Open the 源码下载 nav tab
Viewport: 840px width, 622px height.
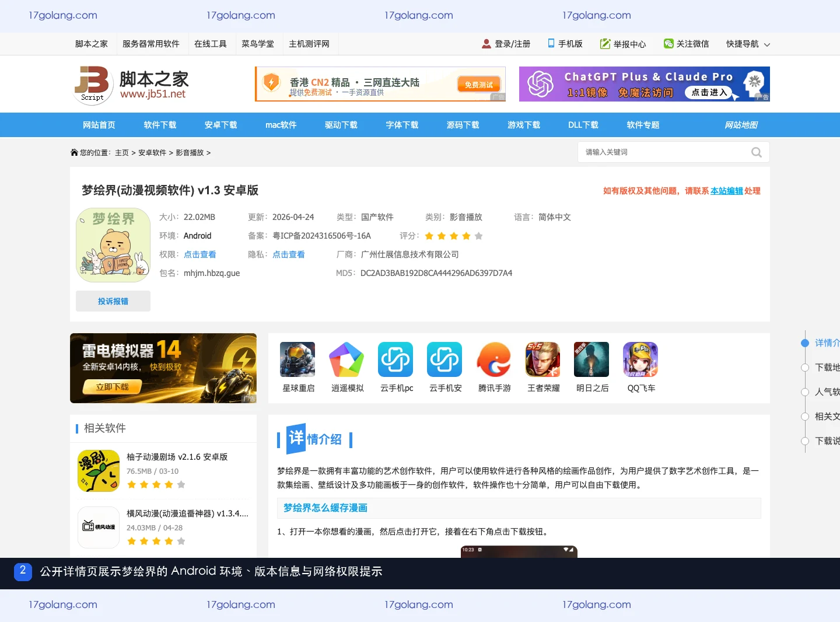coord(463,125)
